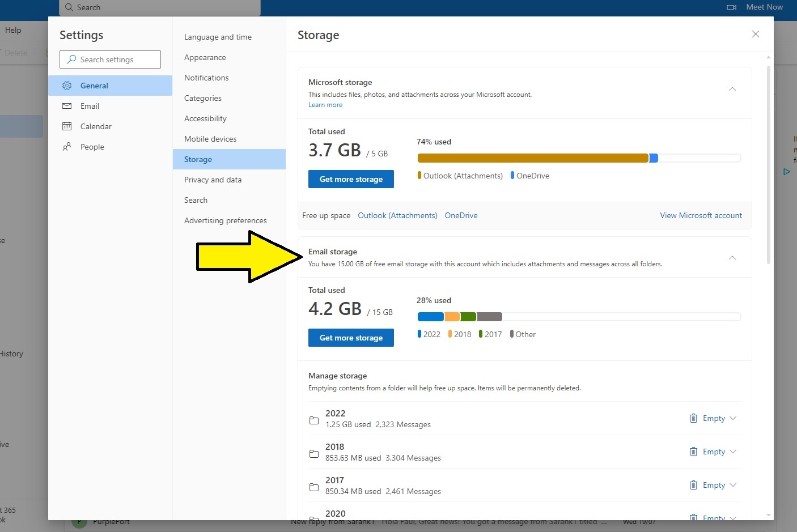Click the trash icon next to 2022 Empty
Image resolution: width=797 pixels, height=532 pixels.
(x=694, y=418)
